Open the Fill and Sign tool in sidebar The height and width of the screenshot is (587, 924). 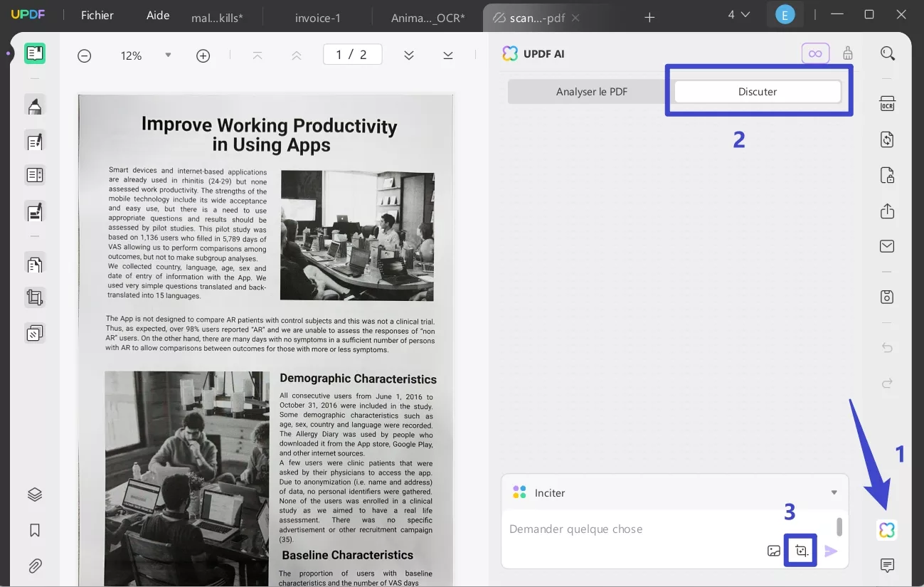click(x=34, y=211)
